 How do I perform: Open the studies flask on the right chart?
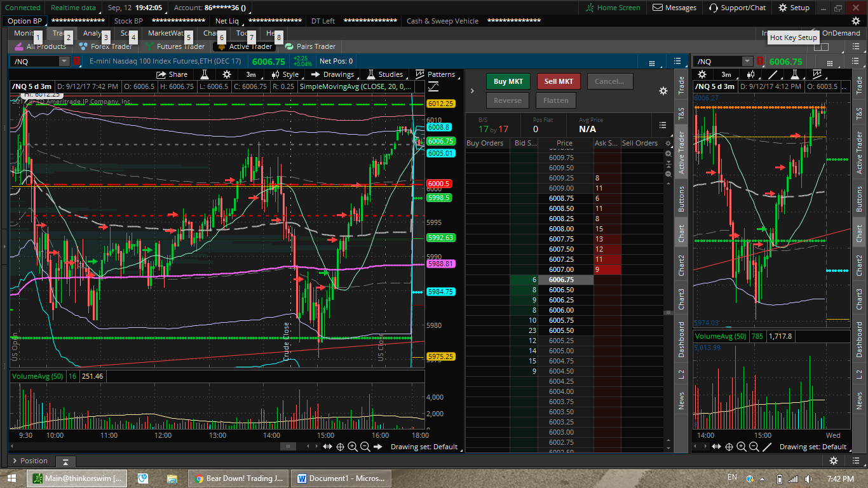tap(794, 74)
